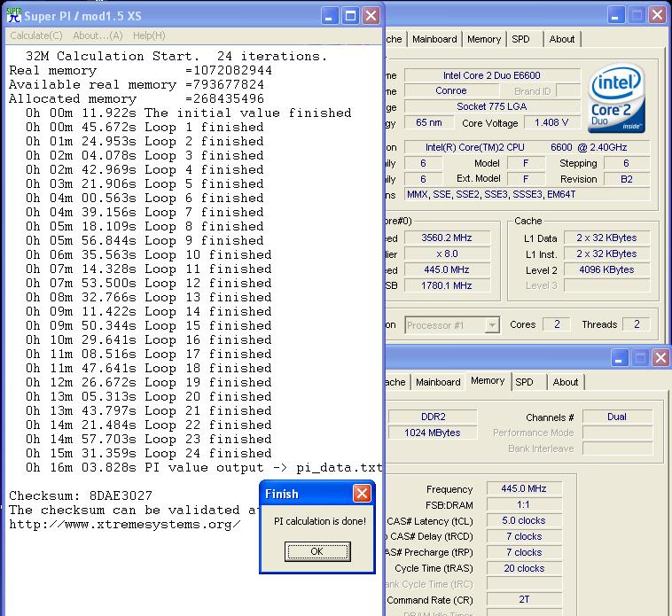Click the PI value output pi_data.txt line
This screenshot has height=616, width=672.
(204, 467)
